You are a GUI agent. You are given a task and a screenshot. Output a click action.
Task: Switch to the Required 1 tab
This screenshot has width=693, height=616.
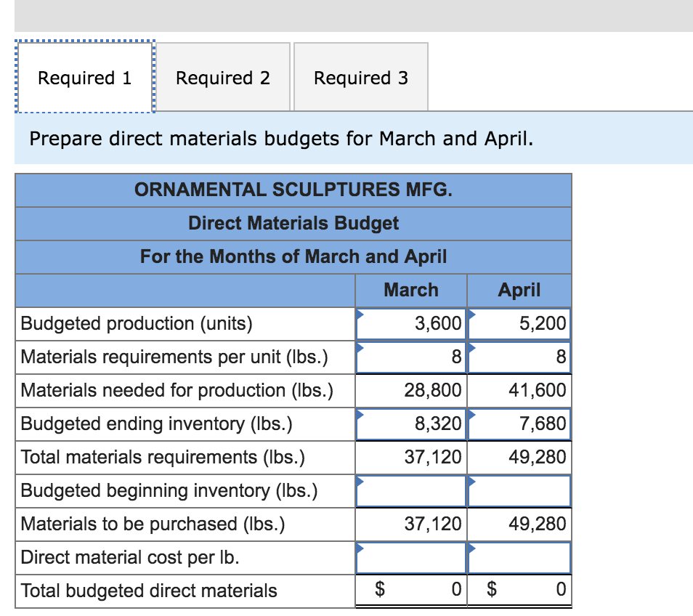84,78
